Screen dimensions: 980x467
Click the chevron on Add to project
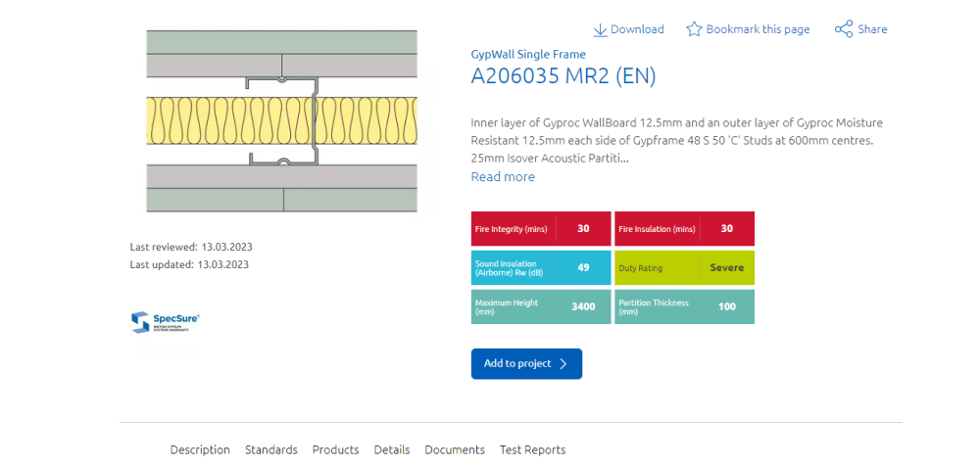[x=563, y=364]
